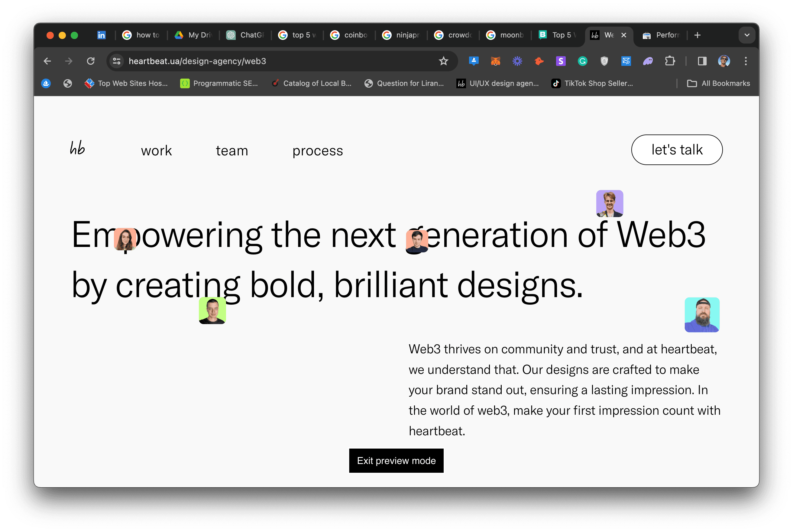Screen dimensions: 793x532
Task: Open the blue starburst extension
Action: pyautogui.click(x=517, y=61)
